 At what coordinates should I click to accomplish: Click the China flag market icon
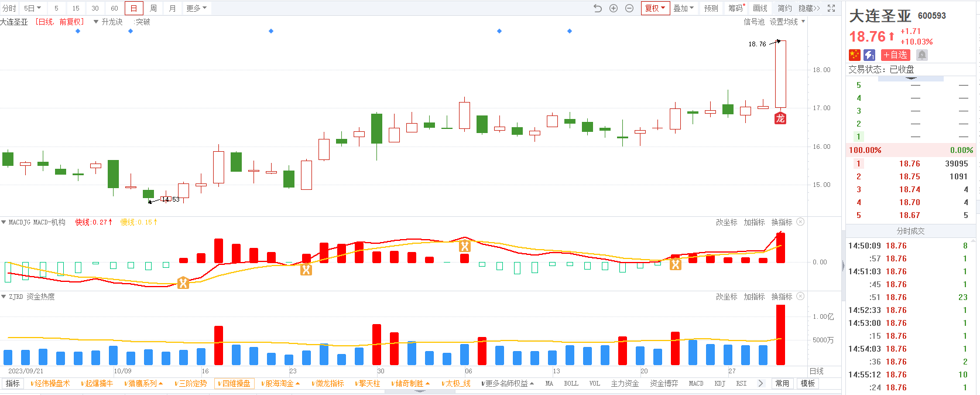855,55
